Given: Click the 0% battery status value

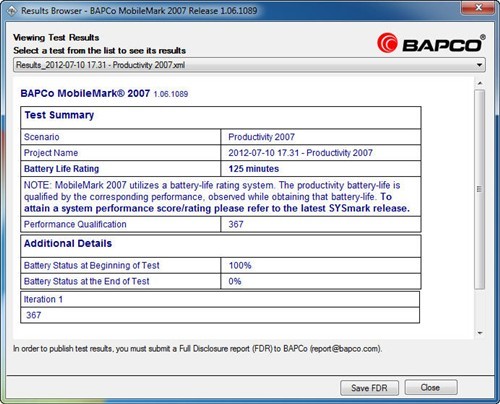Looking at the screenshot, I should (235, 281).
